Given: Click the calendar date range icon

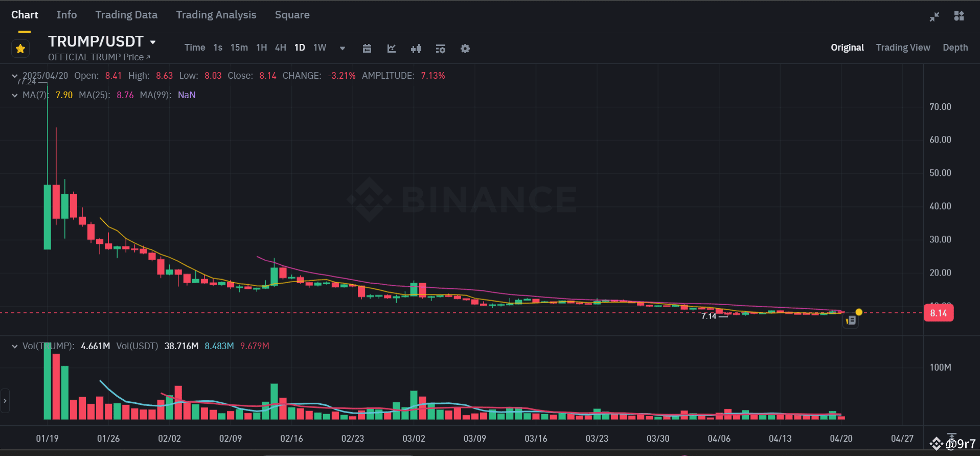Looking at the screenshot, I should (367, 48).
